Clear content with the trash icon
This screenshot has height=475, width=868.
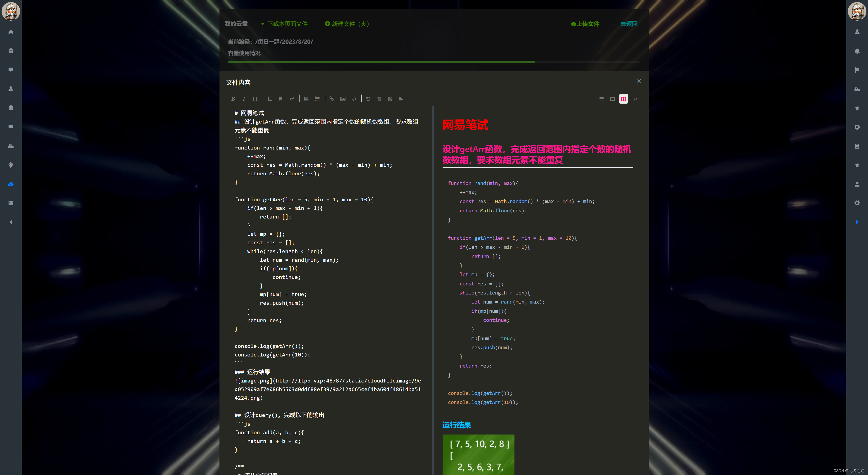coord(379,99)
